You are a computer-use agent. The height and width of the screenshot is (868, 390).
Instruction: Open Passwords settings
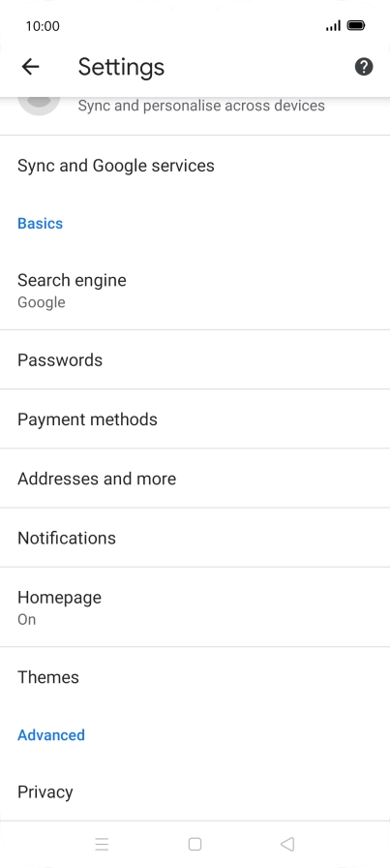click(x=195, y=359)
